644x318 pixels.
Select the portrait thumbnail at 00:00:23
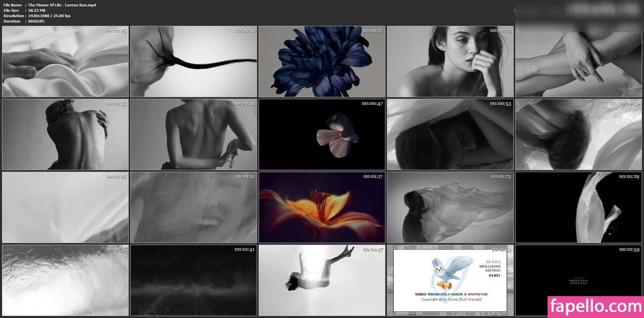pyautogui.click(x=450, y=62)
